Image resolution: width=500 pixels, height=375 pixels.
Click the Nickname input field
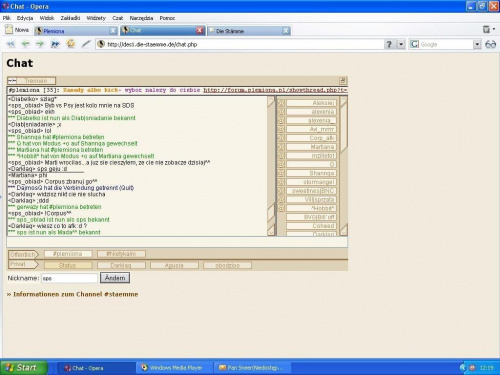tap(70, 278)
